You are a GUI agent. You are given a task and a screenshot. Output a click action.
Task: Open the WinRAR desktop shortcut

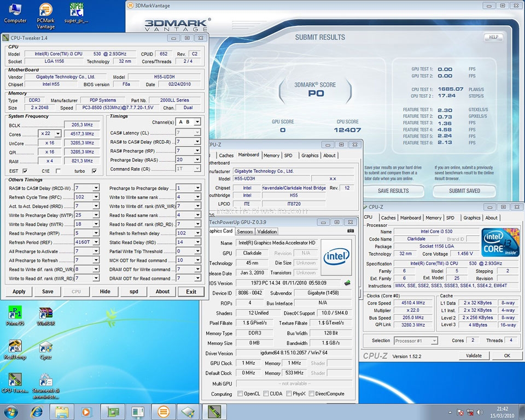(45, 316)
